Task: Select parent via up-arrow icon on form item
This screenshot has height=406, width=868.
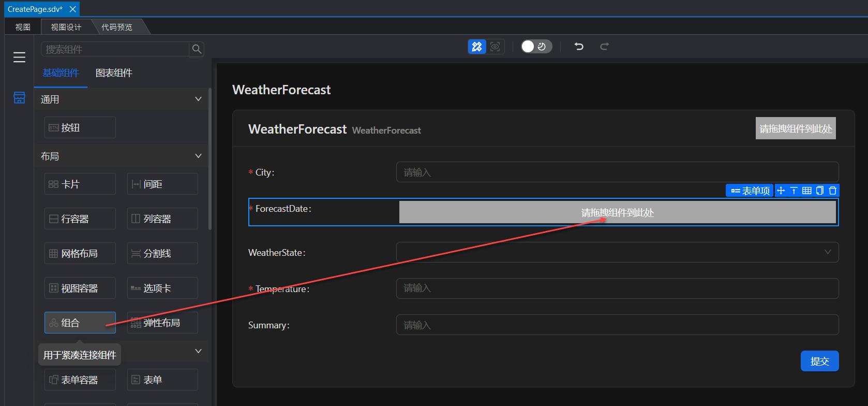Action: 794,191
